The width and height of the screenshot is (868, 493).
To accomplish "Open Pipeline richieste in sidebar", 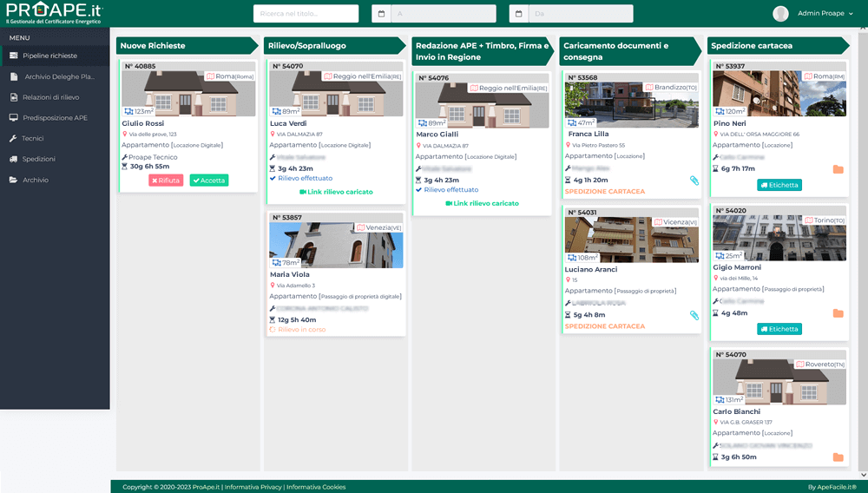I will (49, 56).
